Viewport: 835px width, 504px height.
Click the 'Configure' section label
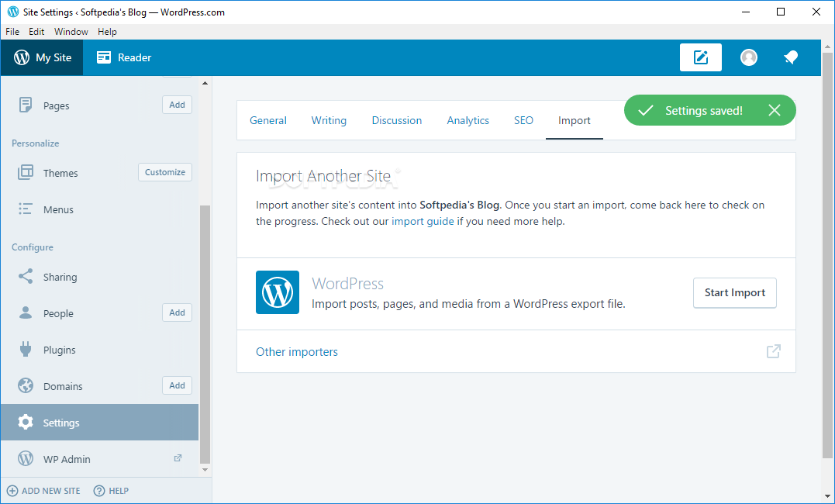[x=33, y=247]
